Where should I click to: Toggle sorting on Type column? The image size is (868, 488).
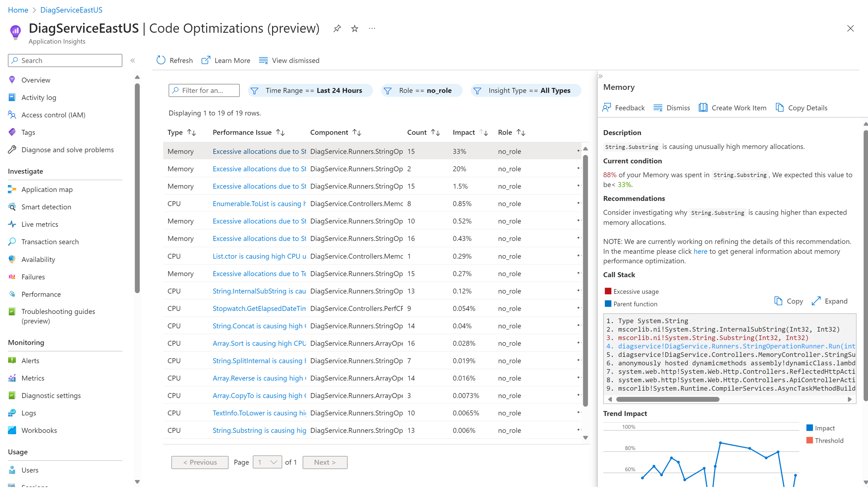[x=192, y=132]
